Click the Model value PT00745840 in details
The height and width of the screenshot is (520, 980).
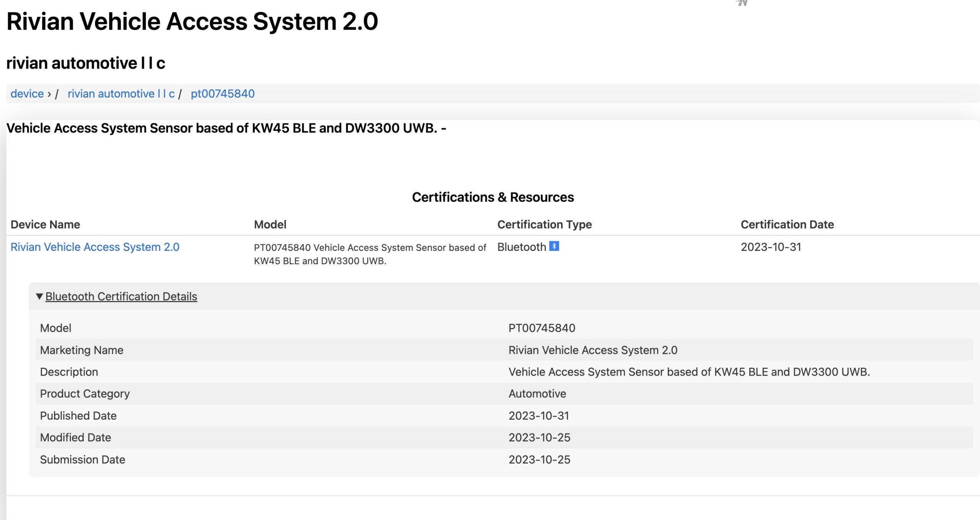click(x=542, y=328)
